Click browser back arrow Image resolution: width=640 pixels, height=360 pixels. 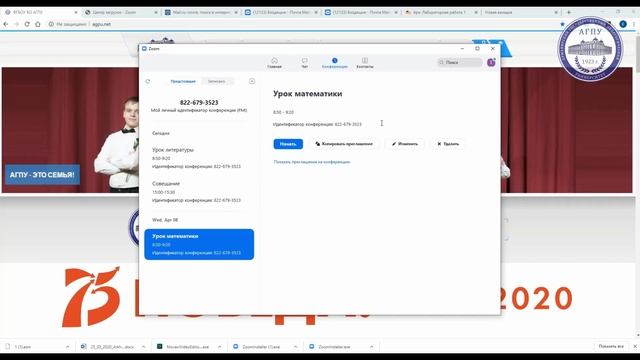(6, 24)
